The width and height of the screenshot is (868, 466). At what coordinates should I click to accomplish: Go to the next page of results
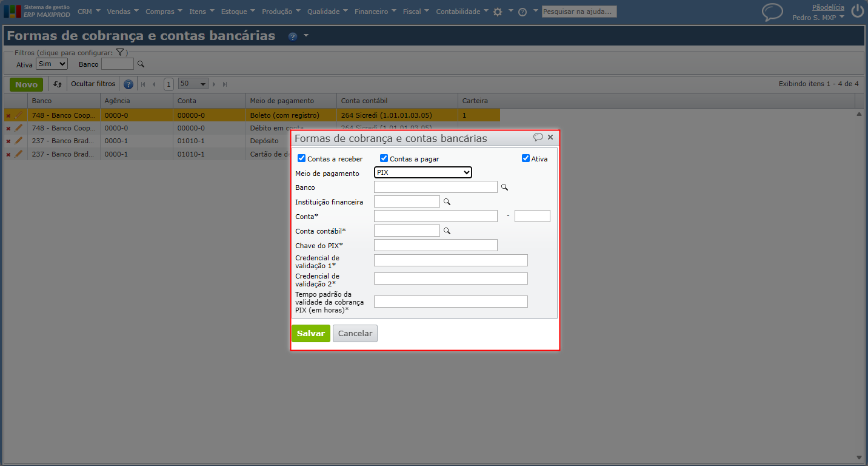click(214, 84)
